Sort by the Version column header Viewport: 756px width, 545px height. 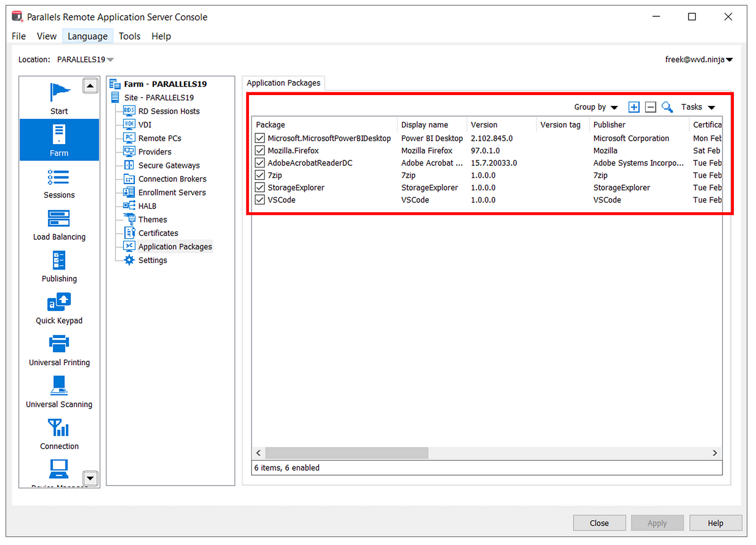[x=502, y=125]
